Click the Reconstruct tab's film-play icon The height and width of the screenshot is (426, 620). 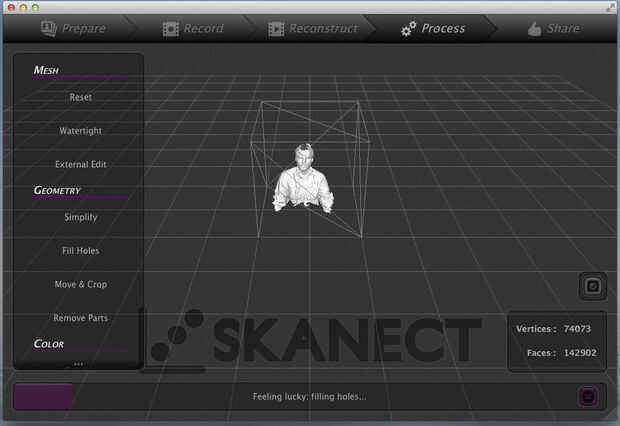(276, 29)
